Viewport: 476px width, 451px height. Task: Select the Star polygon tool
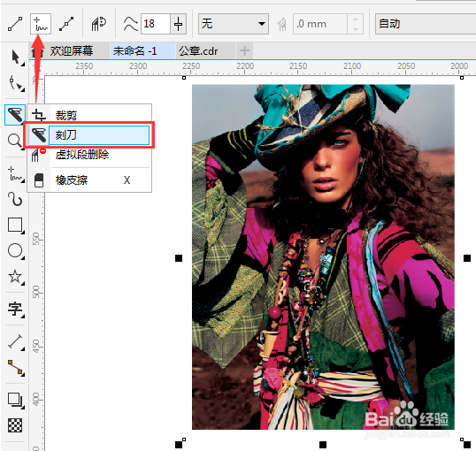[15, 277]
